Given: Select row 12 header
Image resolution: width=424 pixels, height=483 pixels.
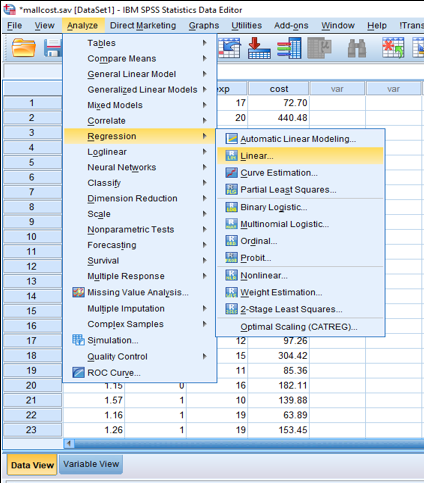Looking at the screenshot, I should click(31, 266).
